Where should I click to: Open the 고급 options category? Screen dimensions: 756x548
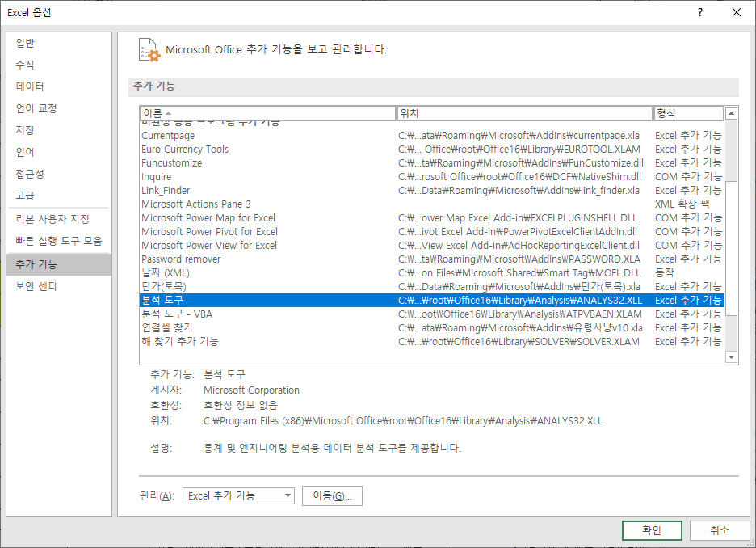(x=59, y=196)
